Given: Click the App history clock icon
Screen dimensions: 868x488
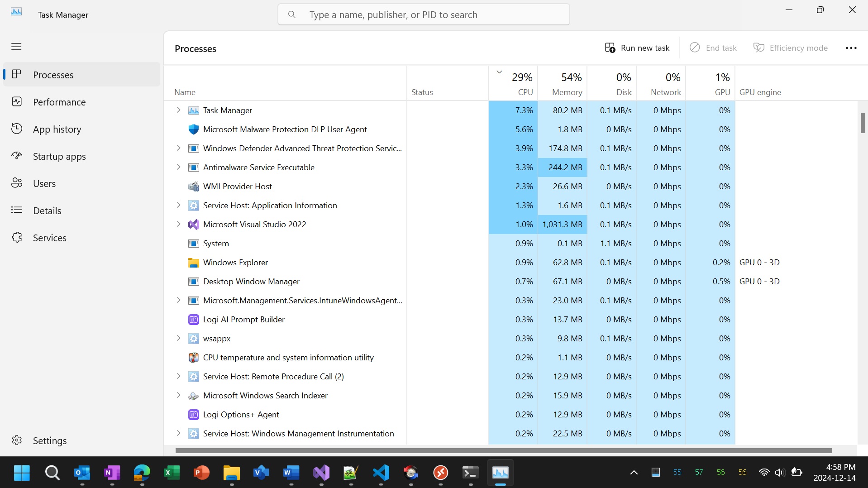Looking at the screenshot, I should coord(17,129).
